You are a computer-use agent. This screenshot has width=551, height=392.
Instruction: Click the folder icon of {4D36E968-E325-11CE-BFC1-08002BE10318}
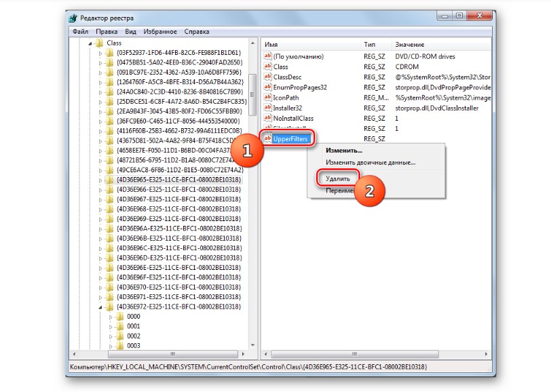point(110,209)
